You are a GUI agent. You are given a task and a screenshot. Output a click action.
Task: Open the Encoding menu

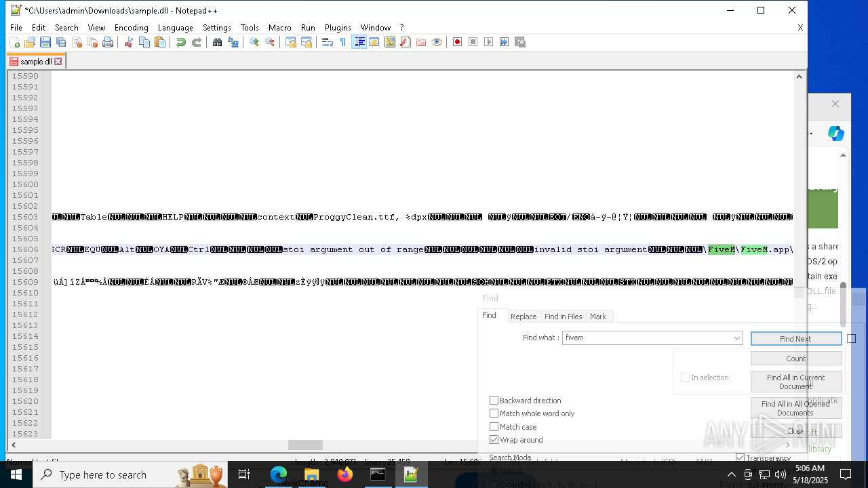pyautogui.click(x=131, y=28)
